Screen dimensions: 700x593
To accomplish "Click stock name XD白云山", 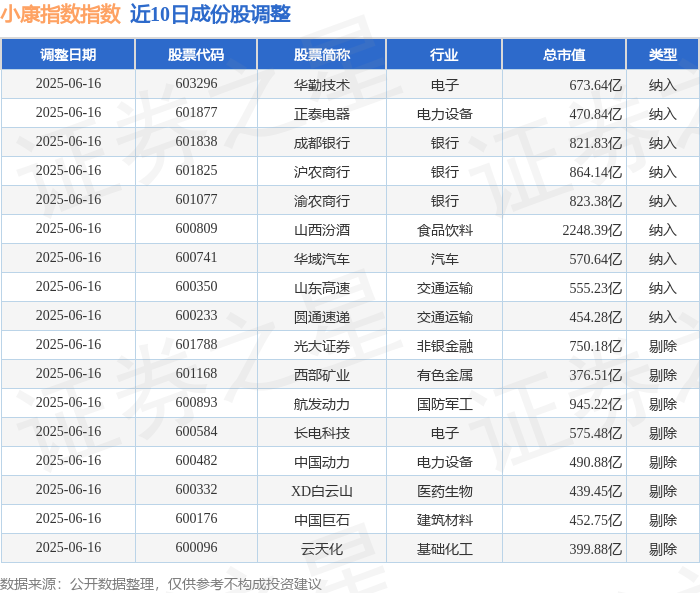I will 321,491.
